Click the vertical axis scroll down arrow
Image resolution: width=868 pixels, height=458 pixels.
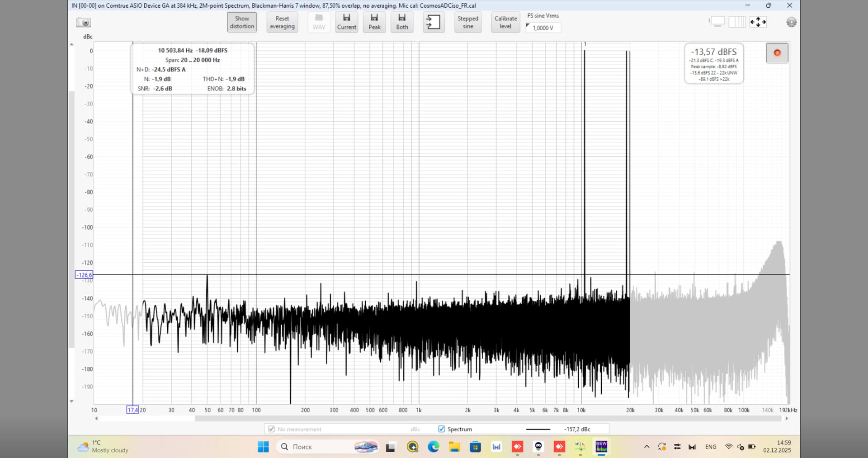pos(71,401)
